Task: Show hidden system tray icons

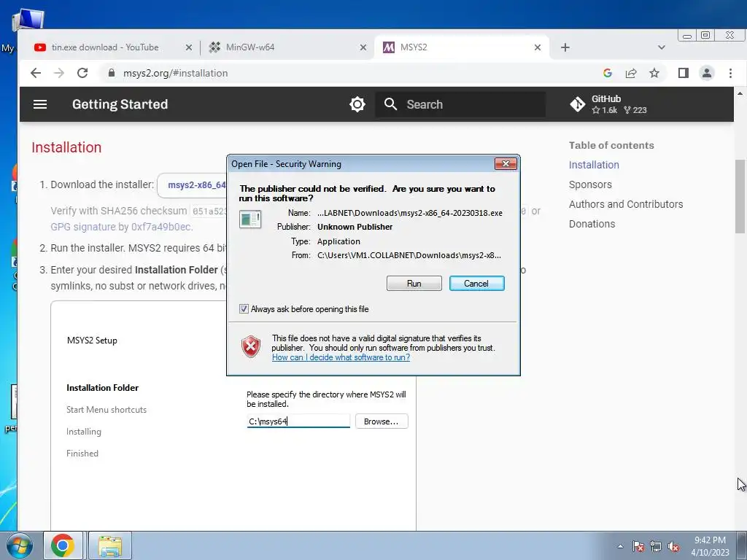Action: click(x=620, y=547)
